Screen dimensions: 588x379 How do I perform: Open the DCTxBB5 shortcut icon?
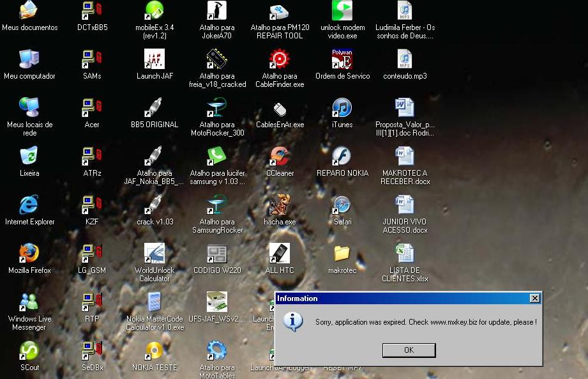(x=92, y=10)
